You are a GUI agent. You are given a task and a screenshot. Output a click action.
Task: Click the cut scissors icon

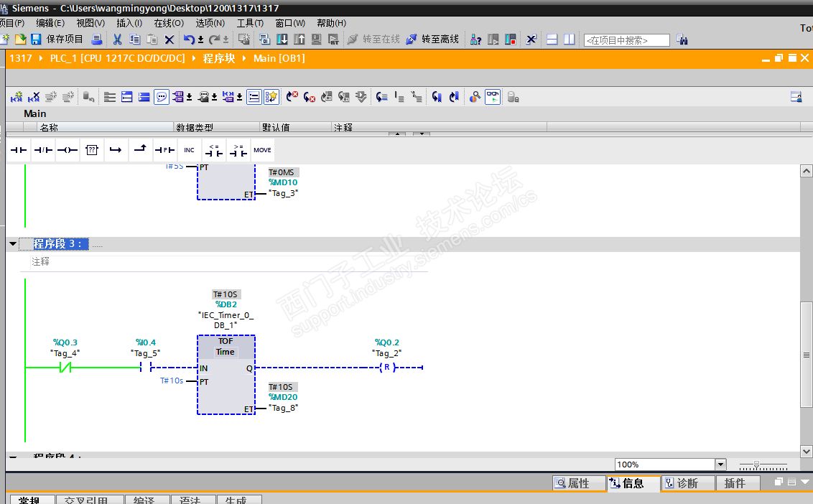117,39
